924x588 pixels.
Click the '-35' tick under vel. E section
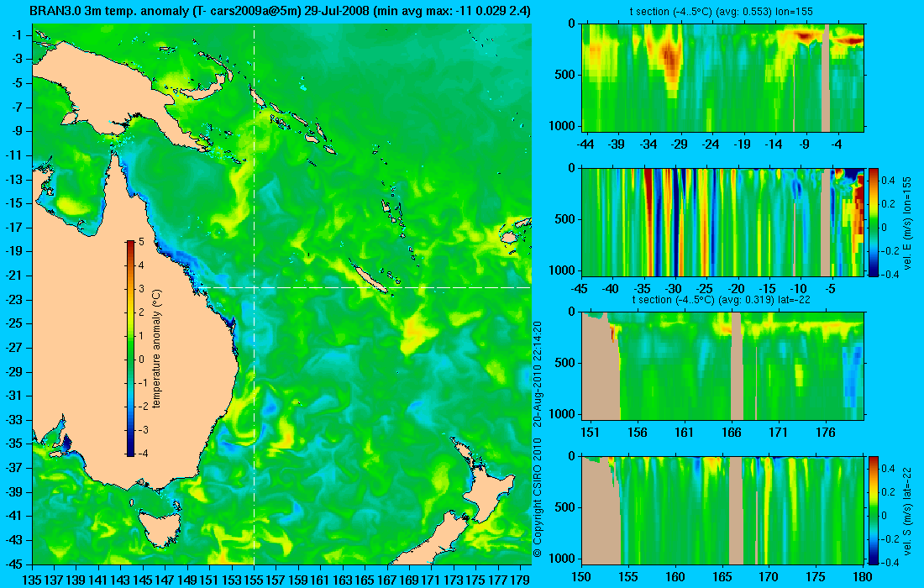click(x=642, y=289)
